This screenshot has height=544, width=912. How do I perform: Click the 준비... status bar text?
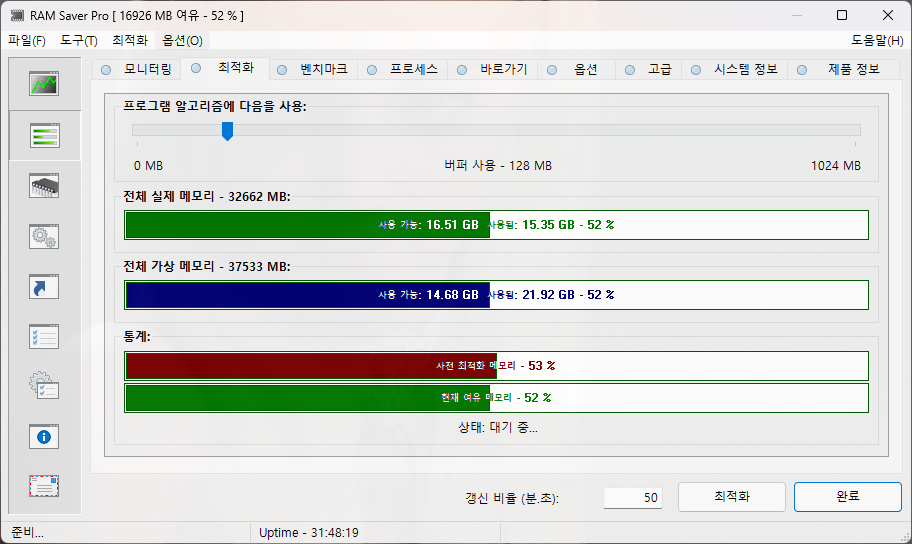[x=27, y=532]
